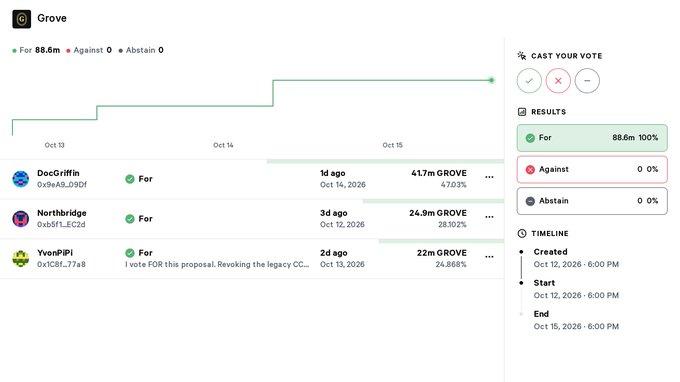Viewport: 680px width, 382px height.
Task: Click the gray minus icon in Abstain results
Action: pyautogui.click(x=530, y=201)
